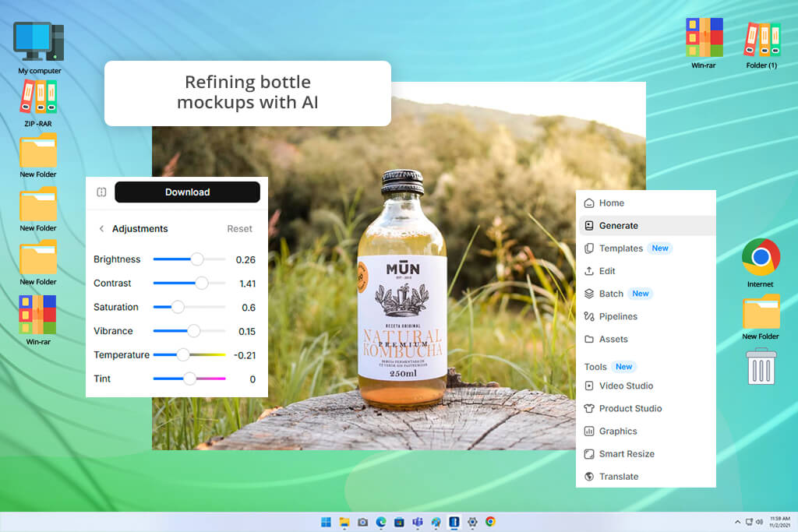The width and height of the screenshot is (798, 532).
Task: Click the Graphics chart icon
Action: pos(589,432)
